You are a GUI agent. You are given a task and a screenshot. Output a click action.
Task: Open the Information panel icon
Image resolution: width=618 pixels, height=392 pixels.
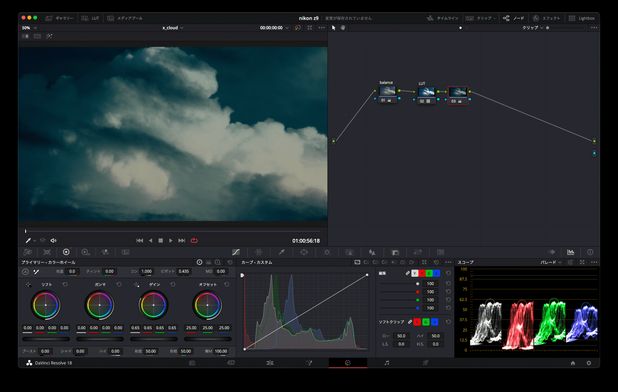click(x=590, y=252)
